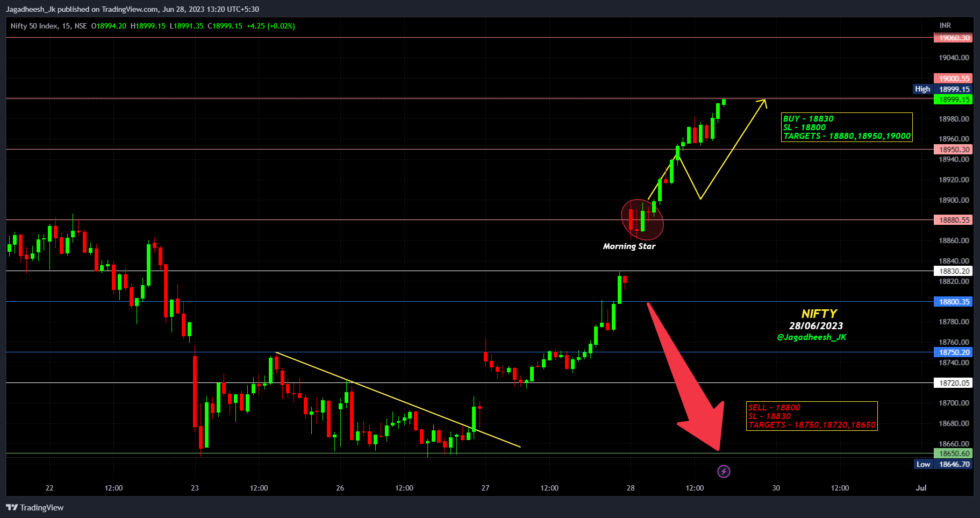
Task: Click the yellow NIFTY title text
Action: (x=819, y=314)
